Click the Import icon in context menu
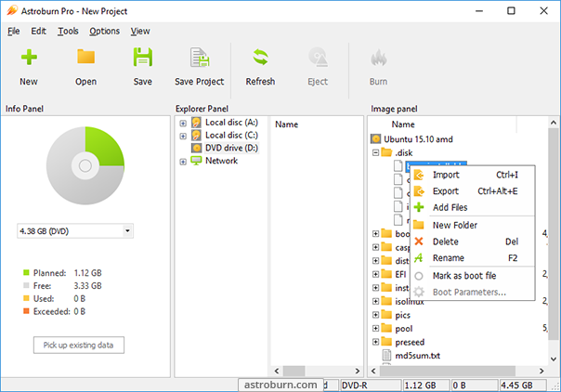 (419, 176)
